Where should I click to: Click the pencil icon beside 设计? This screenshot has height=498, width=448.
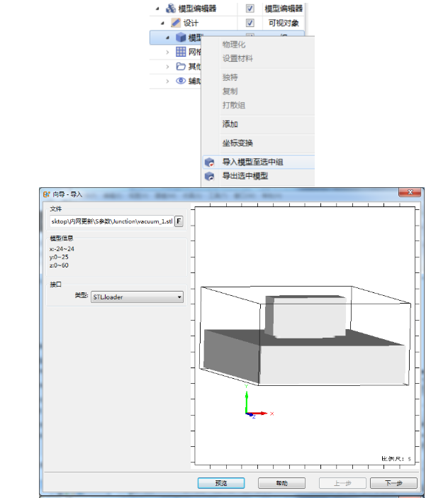(175, 23)
